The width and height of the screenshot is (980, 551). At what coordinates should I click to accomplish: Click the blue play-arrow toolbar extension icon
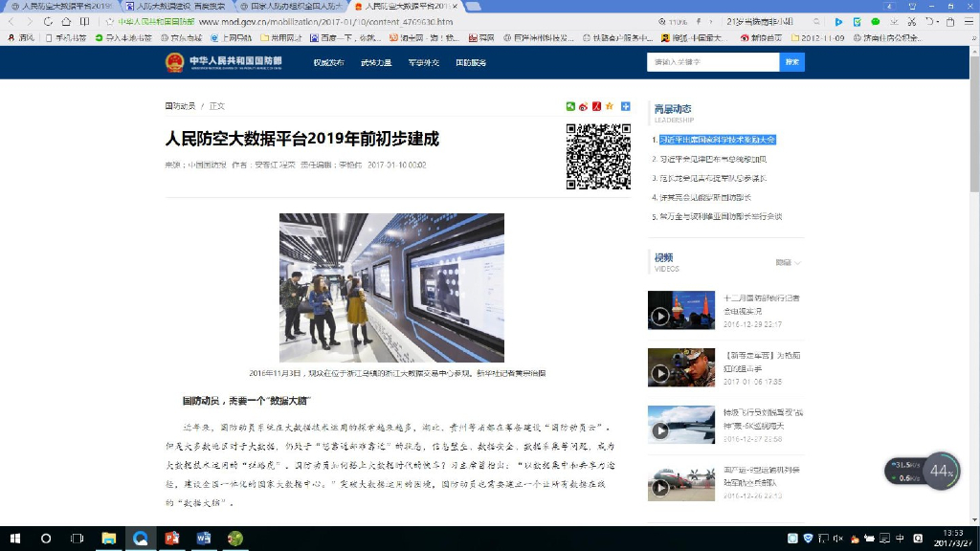(838, 21)
